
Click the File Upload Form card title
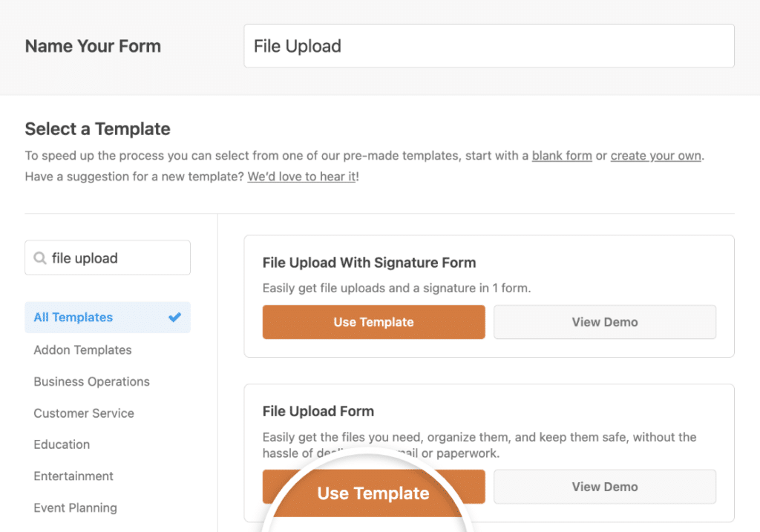[x=318, y=411]
